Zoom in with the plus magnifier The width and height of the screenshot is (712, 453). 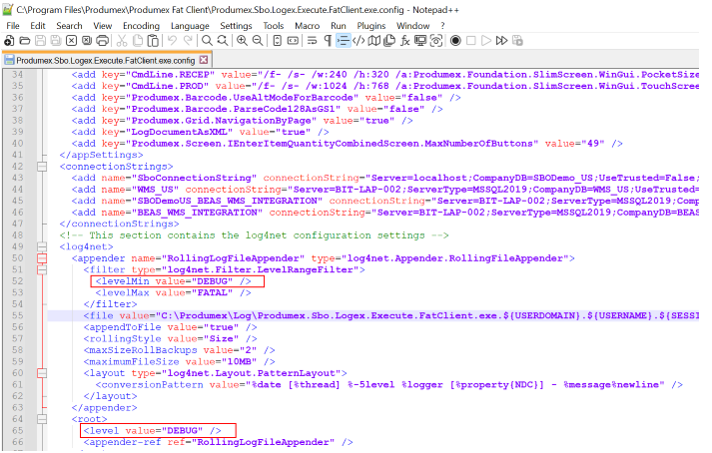click(242, 41)
